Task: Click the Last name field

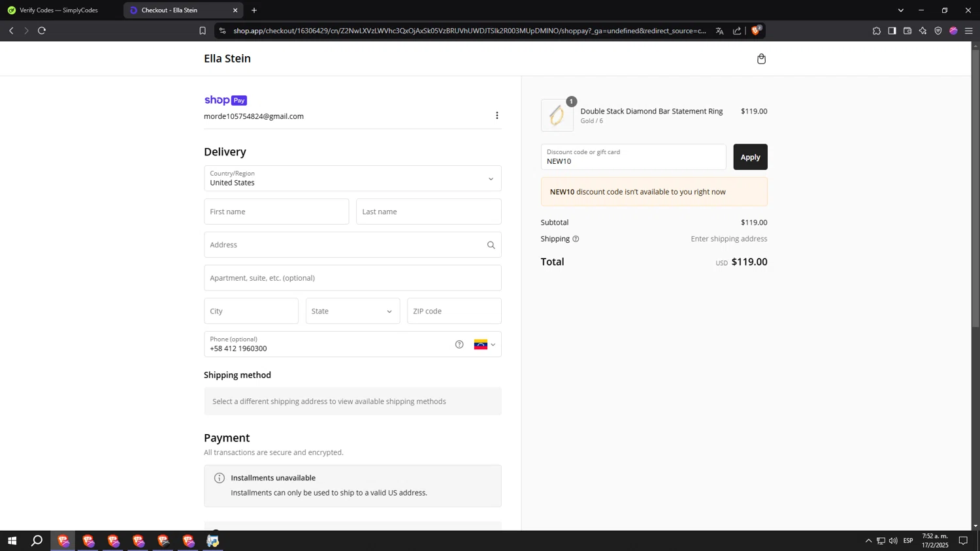Action: tap(429, 212)
